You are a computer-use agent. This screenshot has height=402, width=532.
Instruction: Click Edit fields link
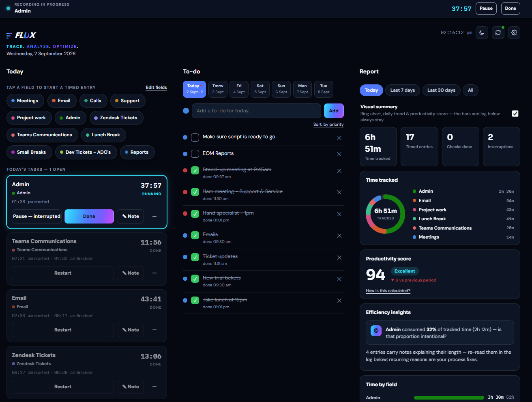(x=156, y=88)
